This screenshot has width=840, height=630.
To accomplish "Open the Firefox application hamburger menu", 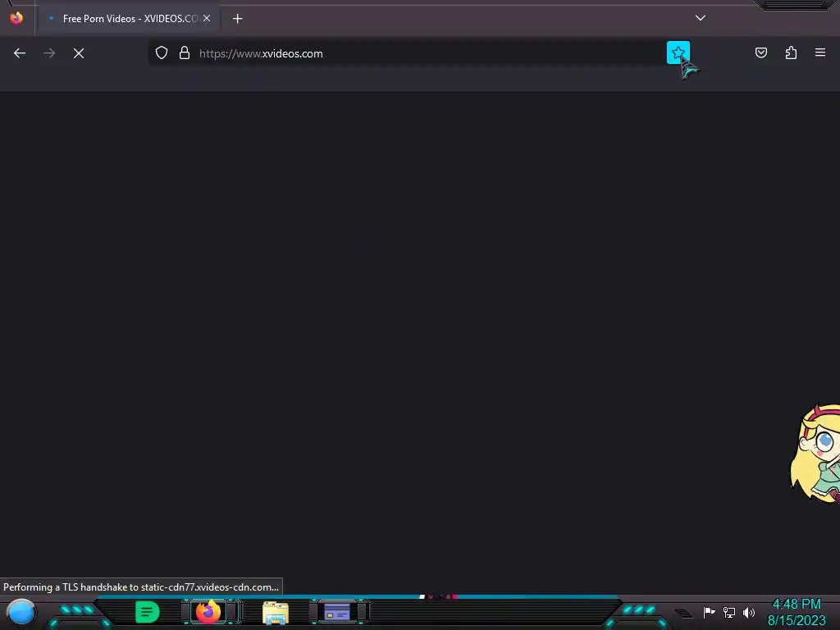I will tap(820, 52).
